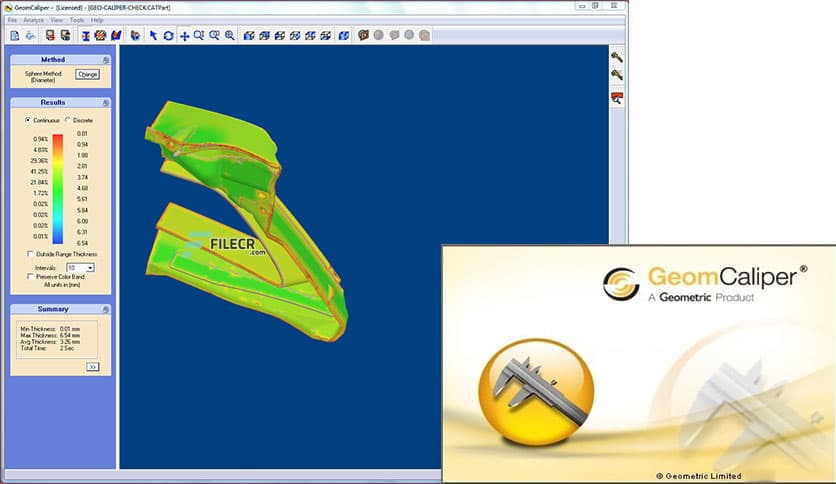Click the red magnifier icon in right sidebar
This screenshot has width=836, height=484.
617,98
